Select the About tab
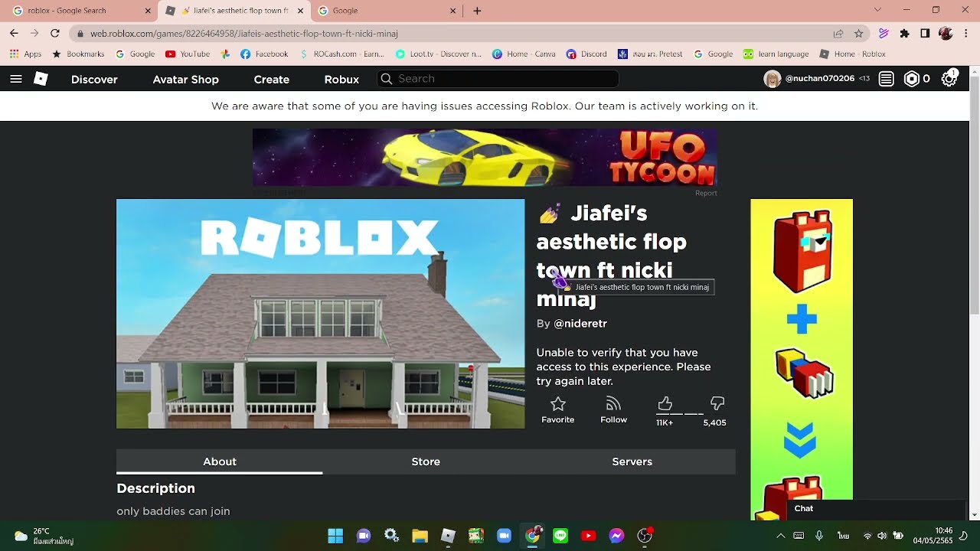980x551 pixels. tap(220, 461)
